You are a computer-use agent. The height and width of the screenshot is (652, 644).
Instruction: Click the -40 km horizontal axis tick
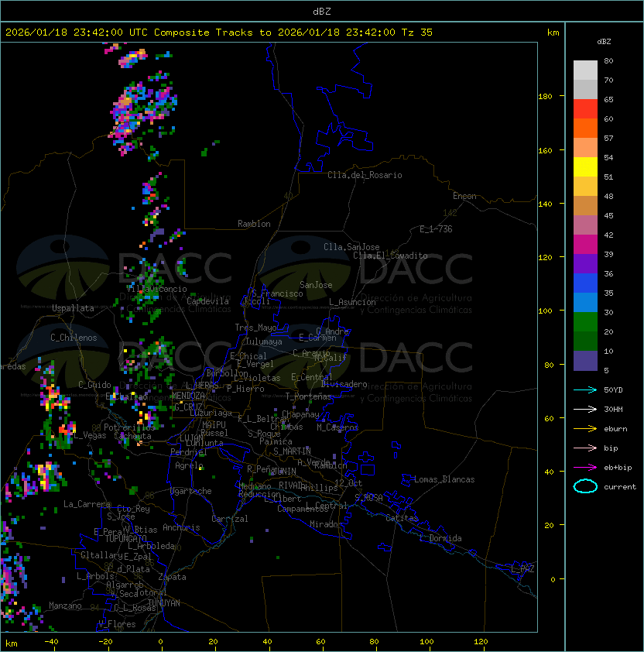pyautogui.click(x=51, y=642)
